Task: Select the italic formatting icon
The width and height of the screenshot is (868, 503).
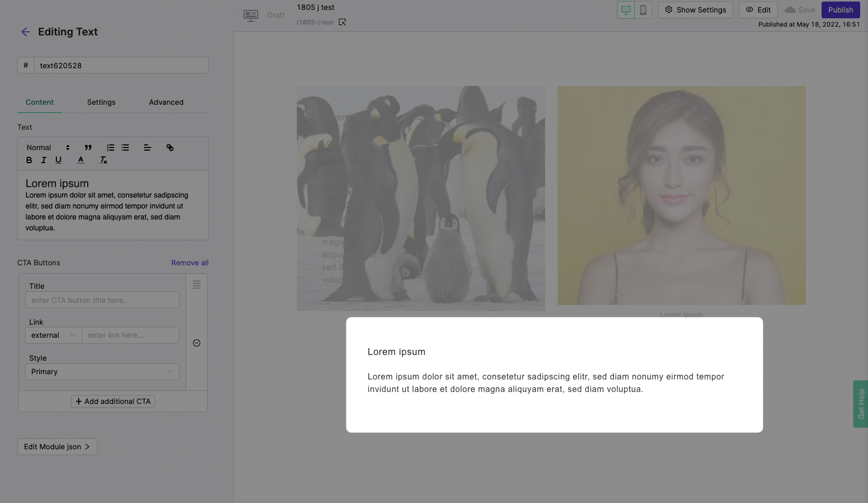Action: coord(43,160)
